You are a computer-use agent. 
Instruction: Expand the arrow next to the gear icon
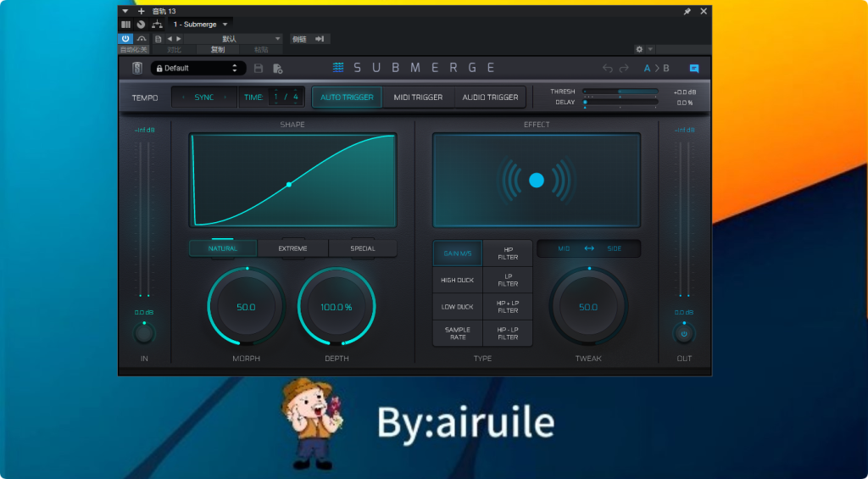coord(650,49)
